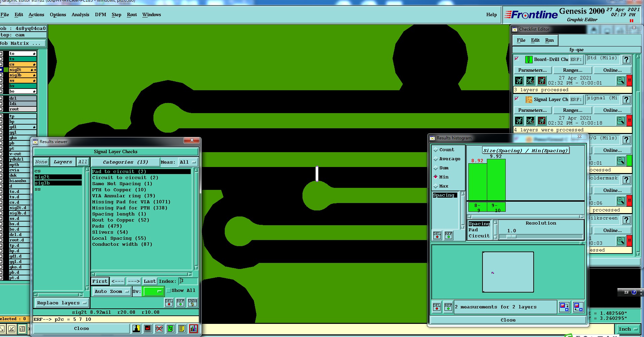Click red-framed runner icon in Signal Layer check
Viewport: 644px width, 337px height.
coord(542,121)
